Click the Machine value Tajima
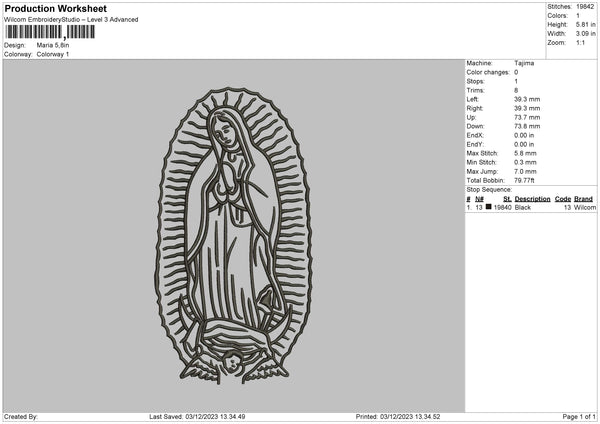This screenshot has width=600, height=424. pos(524,63)
